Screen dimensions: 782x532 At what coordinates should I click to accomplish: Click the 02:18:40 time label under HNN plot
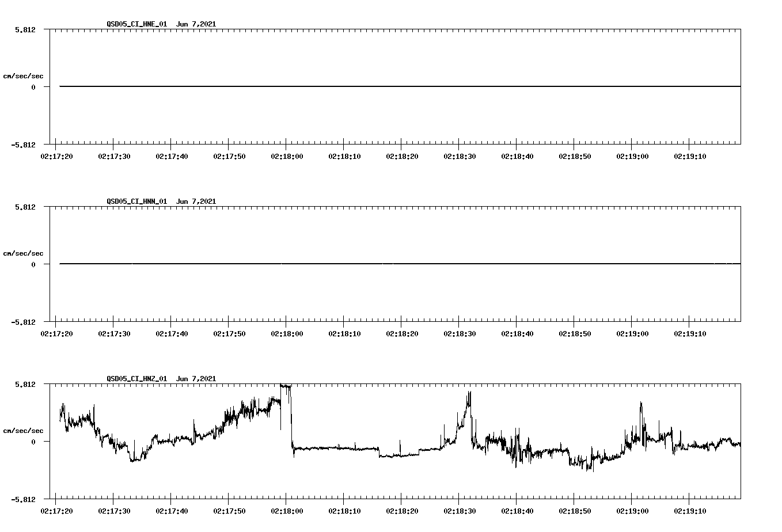(517, 334)
